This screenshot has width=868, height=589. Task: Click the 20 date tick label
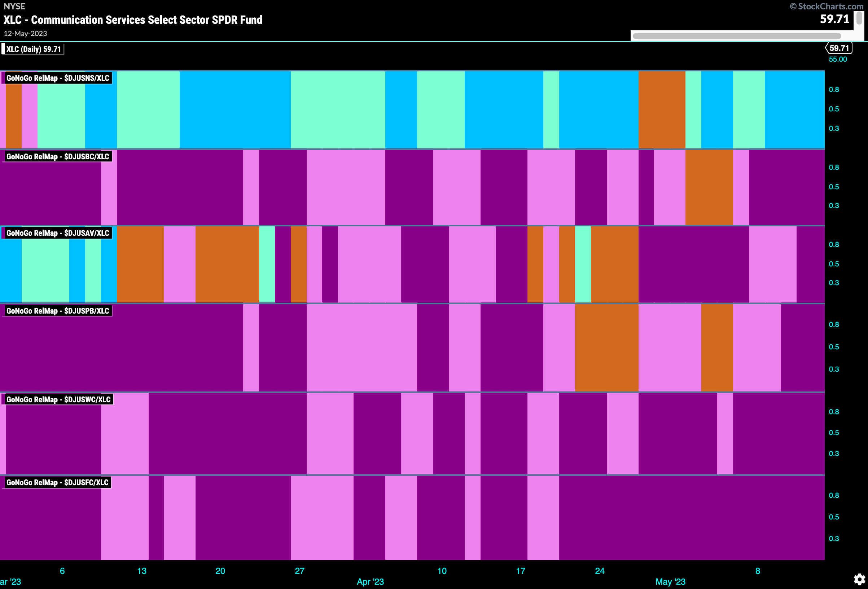(220, 571)
